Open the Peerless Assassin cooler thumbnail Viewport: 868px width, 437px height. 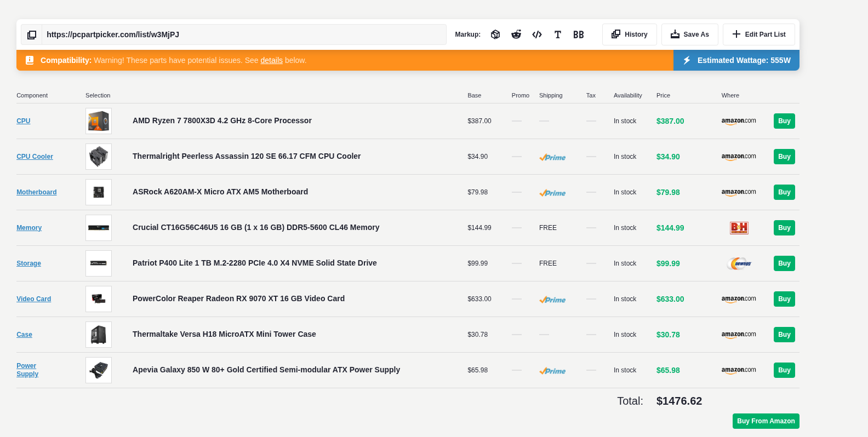[x=99, y=157]
